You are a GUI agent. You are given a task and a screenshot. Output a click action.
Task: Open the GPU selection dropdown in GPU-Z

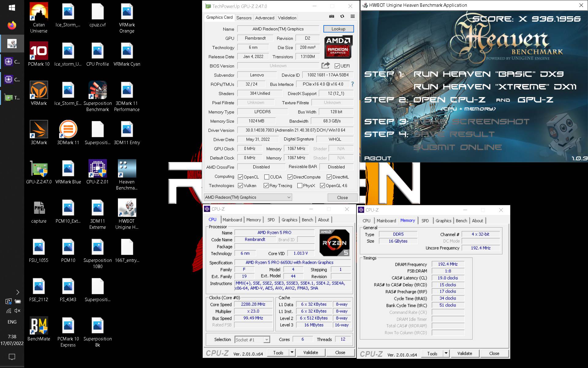click(x=248, y=197)
